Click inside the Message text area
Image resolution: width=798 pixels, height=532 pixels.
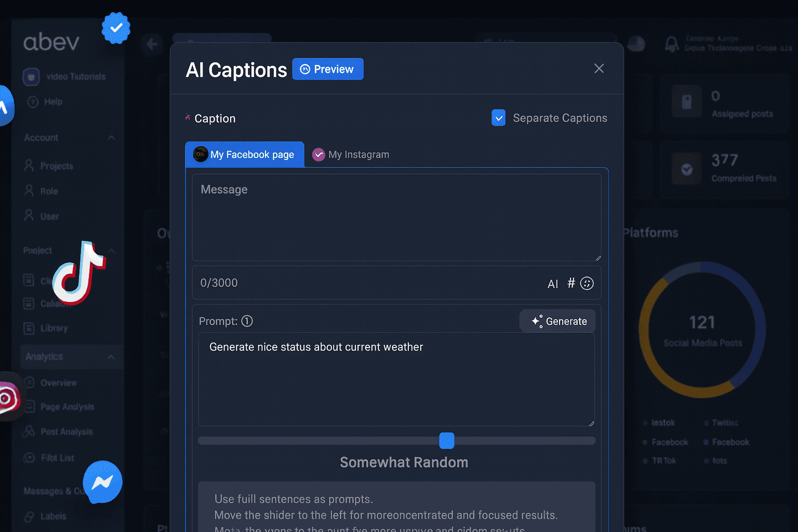pos(396,218)
